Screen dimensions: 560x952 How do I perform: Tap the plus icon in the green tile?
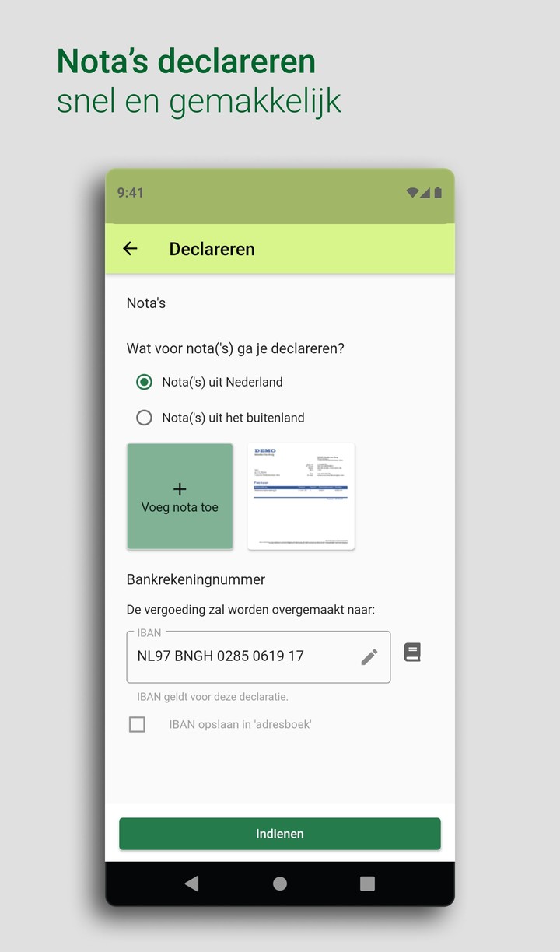[180, 488]
